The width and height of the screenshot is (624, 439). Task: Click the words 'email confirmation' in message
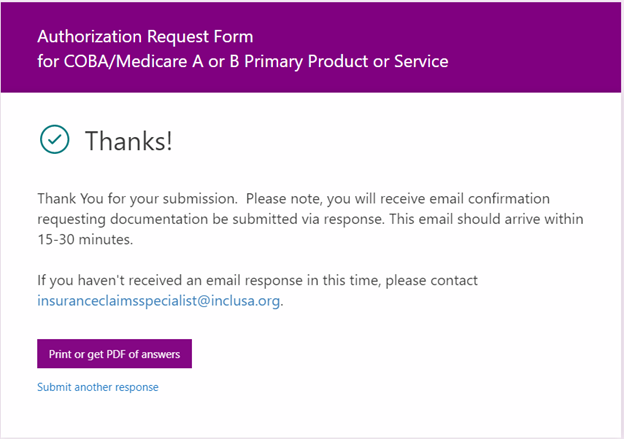[x=514, y=198]
